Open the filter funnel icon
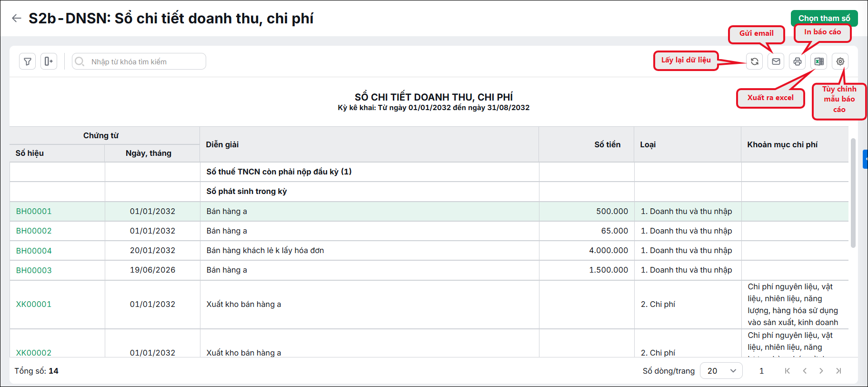 [x=28, y=61]
